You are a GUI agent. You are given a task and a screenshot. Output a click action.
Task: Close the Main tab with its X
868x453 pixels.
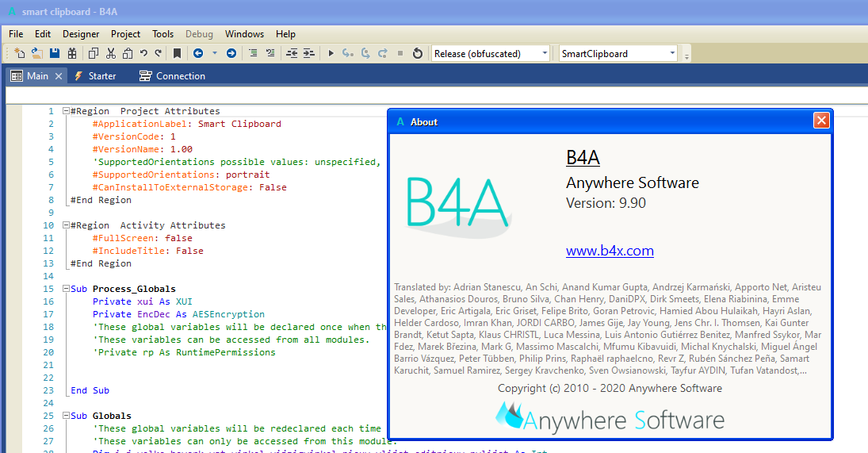pos(59,76)
